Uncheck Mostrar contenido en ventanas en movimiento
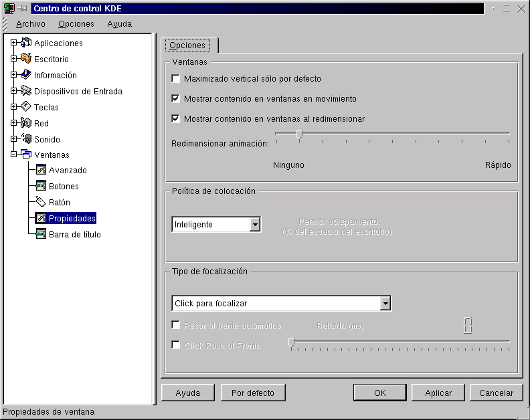Screen dimensions: 530x420 [176, 99]
